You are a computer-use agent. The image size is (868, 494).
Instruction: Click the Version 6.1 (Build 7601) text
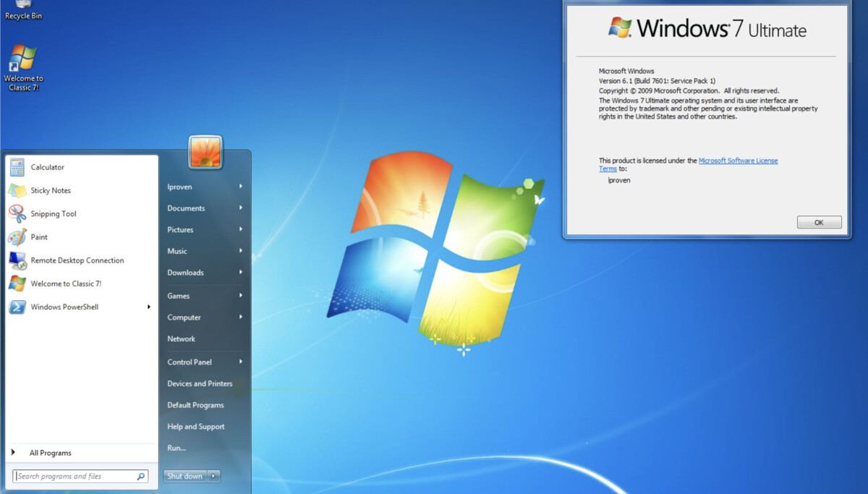tap(657, 81)
